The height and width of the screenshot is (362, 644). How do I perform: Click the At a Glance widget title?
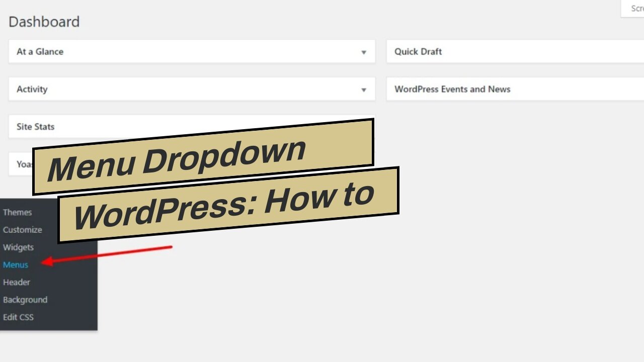click(40, 51)
